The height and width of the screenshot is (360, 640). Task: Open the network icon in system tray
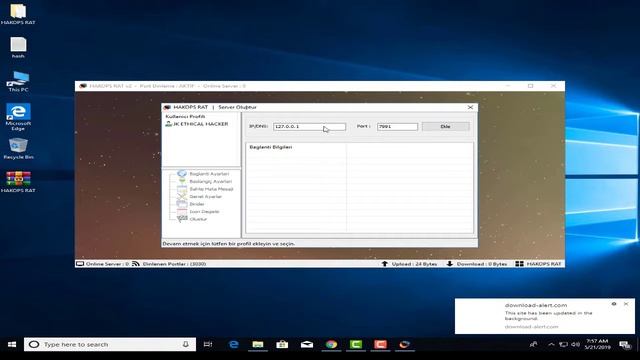coord(564,344)
